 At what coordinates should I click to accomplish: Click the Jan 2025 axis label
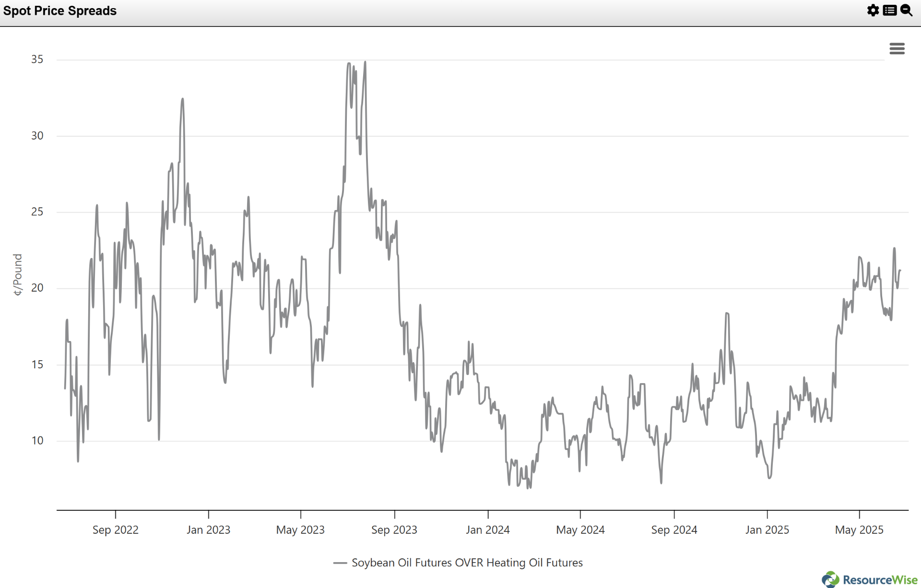click(767, 530)
